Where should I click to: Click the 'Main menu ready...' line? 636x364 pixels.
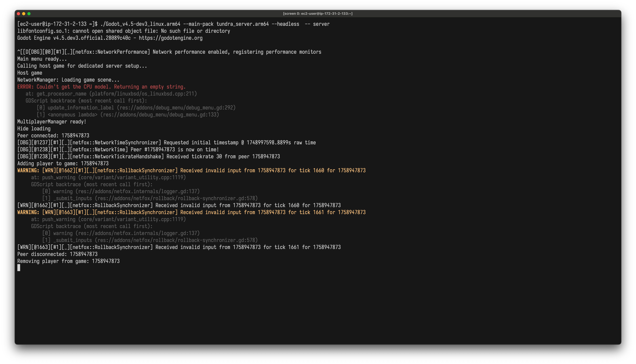[42, 59]
